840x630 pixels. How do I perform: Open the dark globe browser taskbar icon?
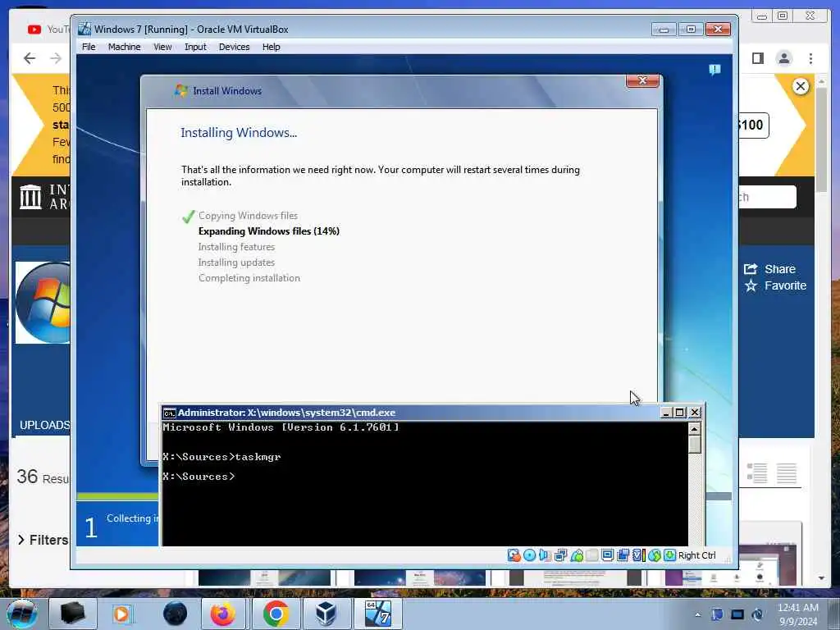click(x=175, y=614)
